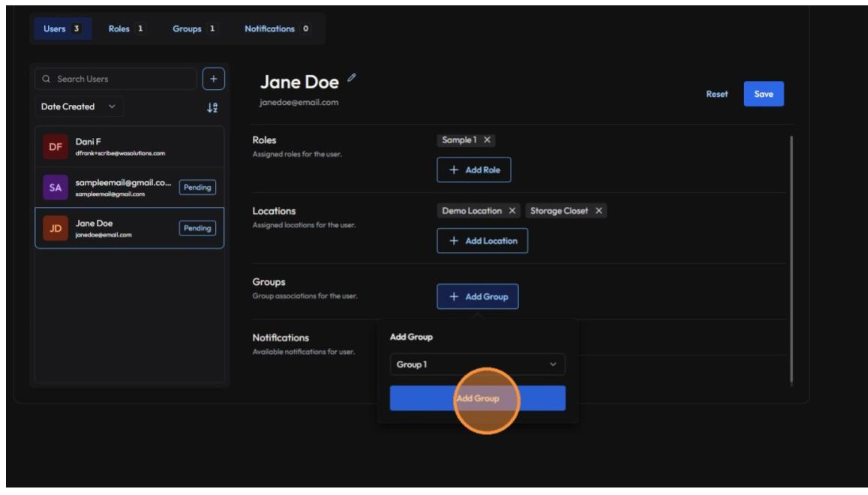Viewport: 868px width, 495px height.
Task: Select the SA avatar for sampleemail
Action: (55, 187)
